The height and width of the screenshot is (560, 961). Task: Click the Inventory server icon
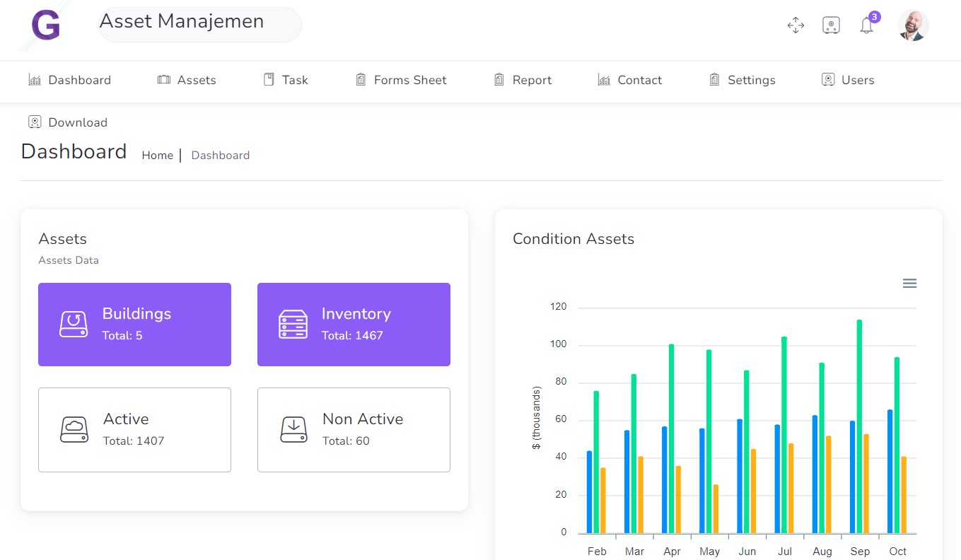293,325
